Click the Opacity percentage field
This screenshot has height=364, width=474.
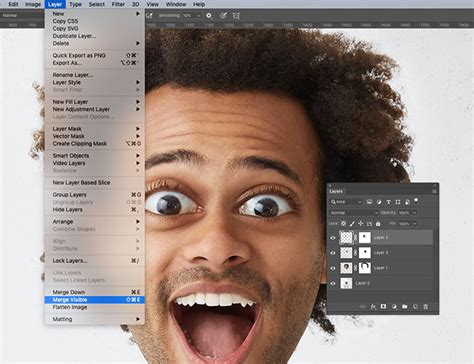[x=405, y=213]
